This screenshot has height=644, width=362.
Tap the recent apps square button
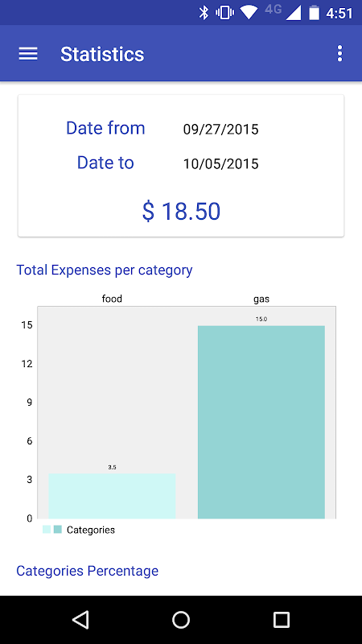tap(281, 619)
